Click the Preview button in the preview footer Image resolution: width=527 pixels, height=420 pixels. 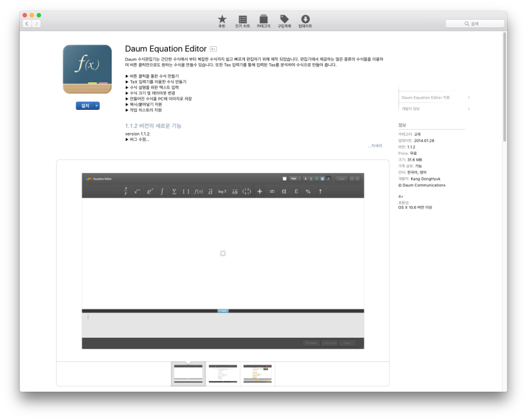pos(311,343)
